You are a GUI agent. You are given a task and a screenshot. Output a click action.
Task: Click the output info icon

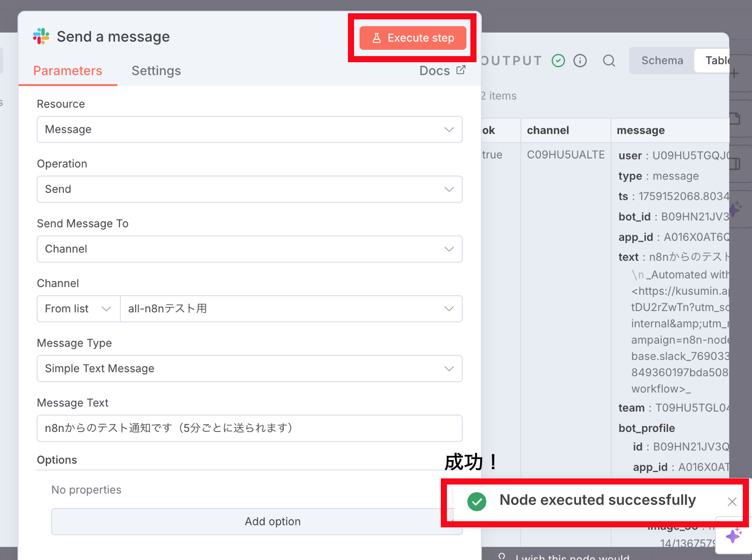tap(580, 61)
